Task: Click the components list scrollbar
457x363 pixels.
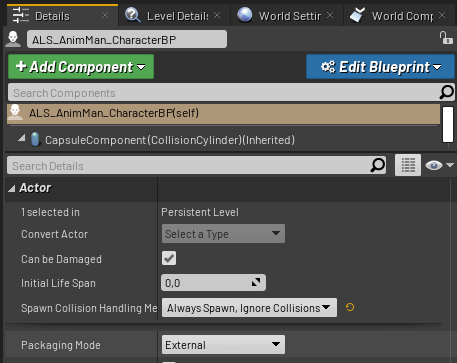Action: click(x=447, y=124)
